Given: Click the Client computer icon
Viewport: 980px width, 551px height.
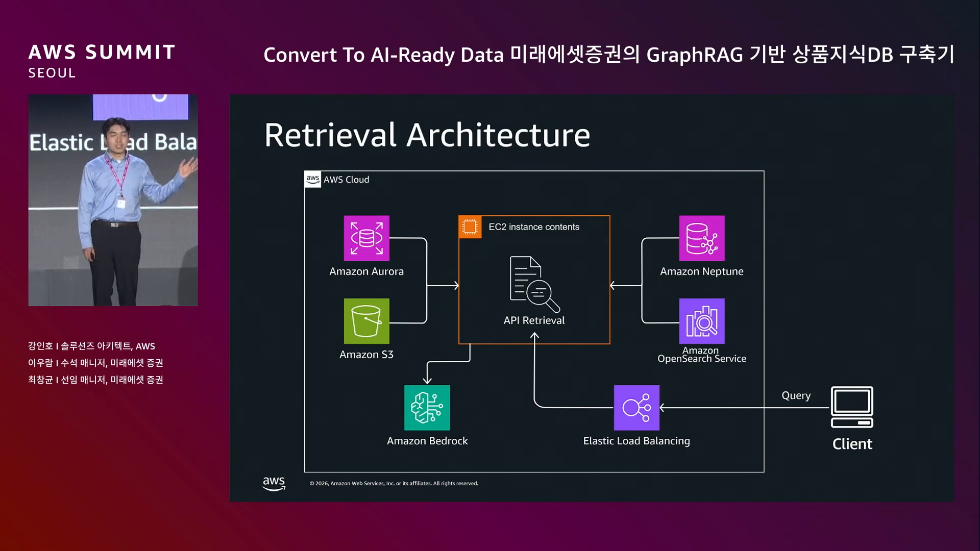Looking at the screenshot, I should (852, 407).
